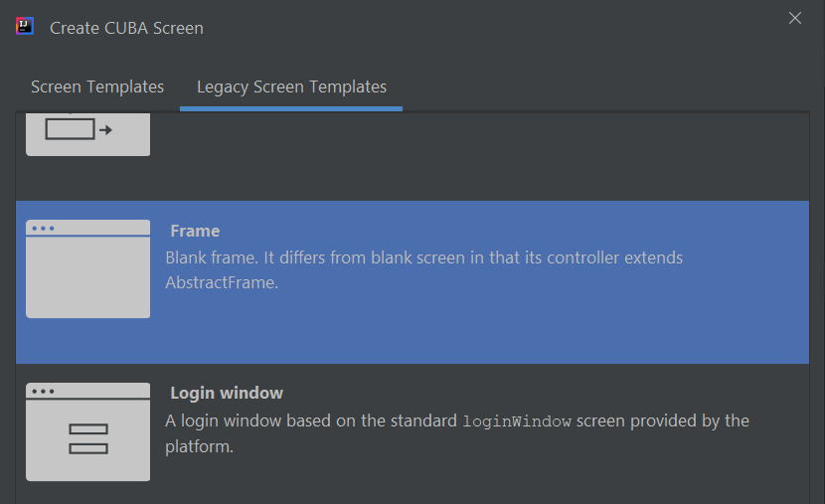Click the login window description starting with 'A login window'
The image size is (825, 504).
(x=456, y=433)
